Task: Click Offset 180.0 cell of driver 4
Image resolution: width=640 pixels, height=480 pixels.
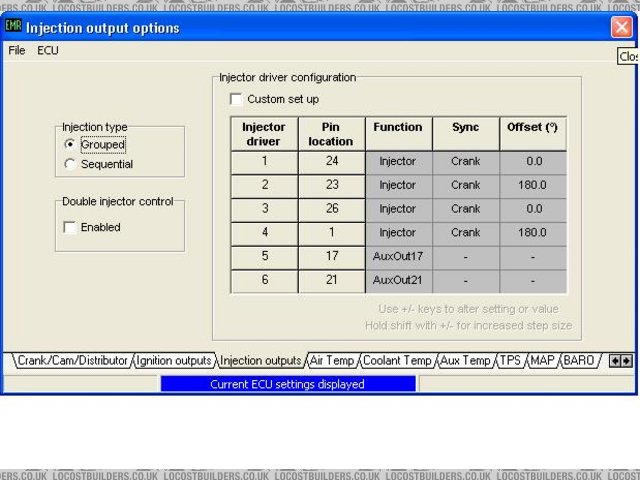Action: pos(533,233)
